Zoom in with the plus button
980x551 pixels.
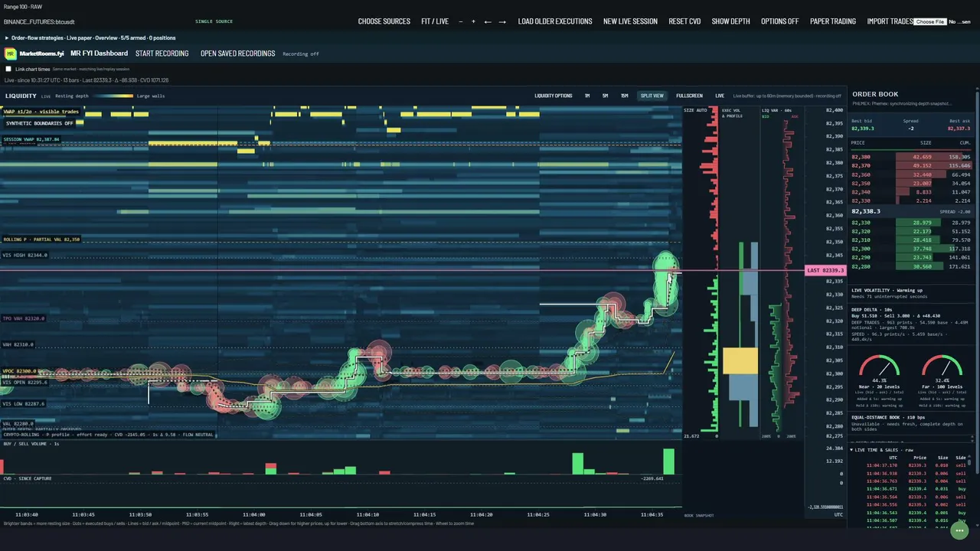[x=473, y=21]
